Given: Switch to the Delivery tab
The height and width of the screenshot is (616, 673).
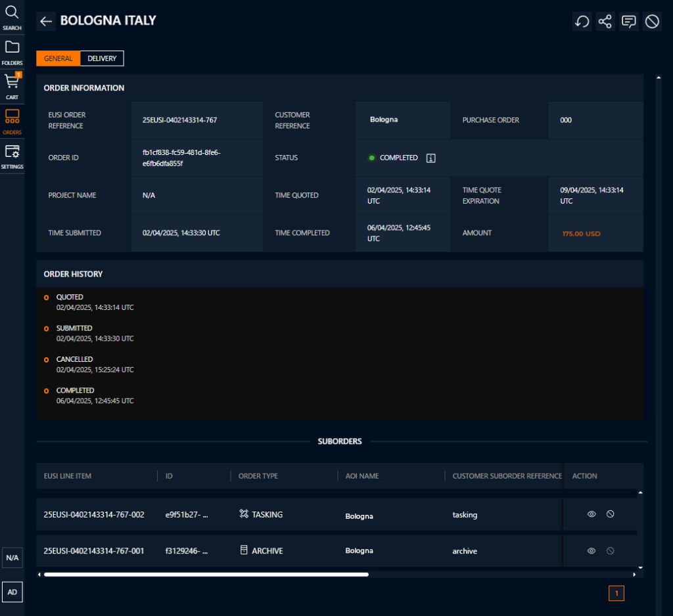Looking at the screenshot, I should click(x=102, y=58).
